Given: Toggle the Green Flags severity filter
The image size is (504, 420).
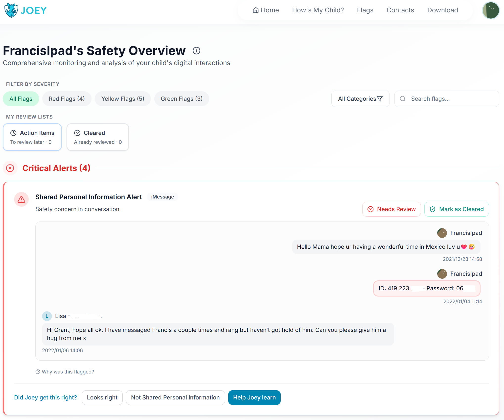Looking at the screenshot, I should (182, 99).
